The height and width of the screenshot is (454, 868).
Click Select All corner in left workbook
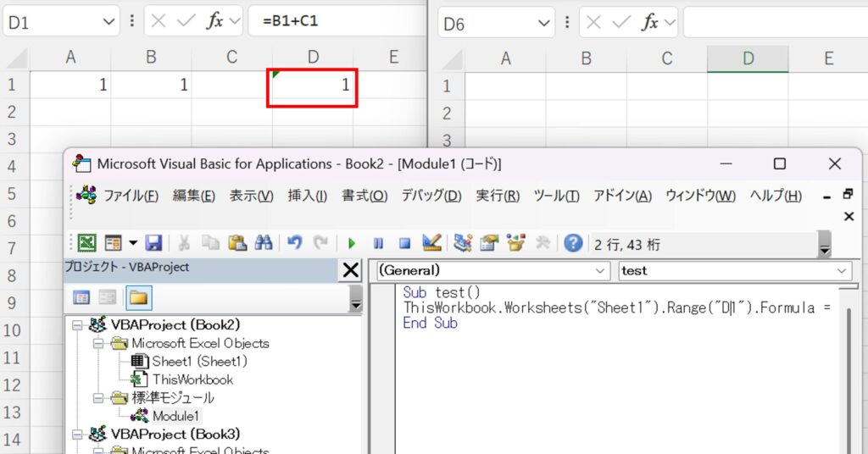[x=17, y=58]
